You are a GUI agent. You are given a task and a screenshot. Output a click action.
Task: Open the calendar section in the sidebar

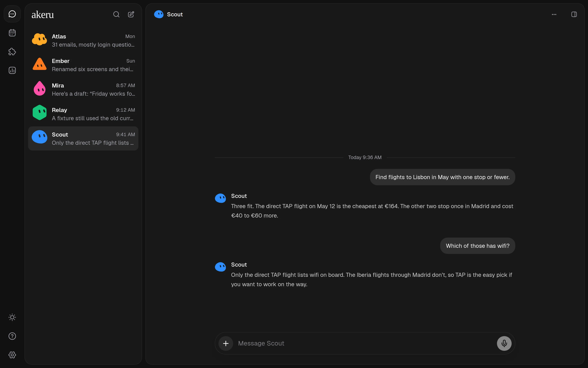tap(12, 33)
